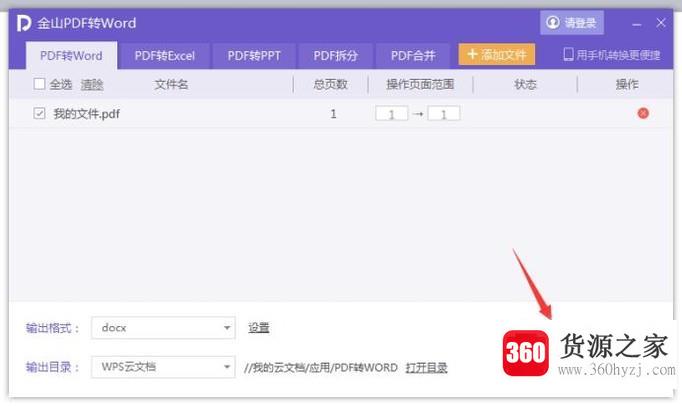Click the 清除 clear link
The width and height of the screenshot is (682, 406).
pos(92,84)
